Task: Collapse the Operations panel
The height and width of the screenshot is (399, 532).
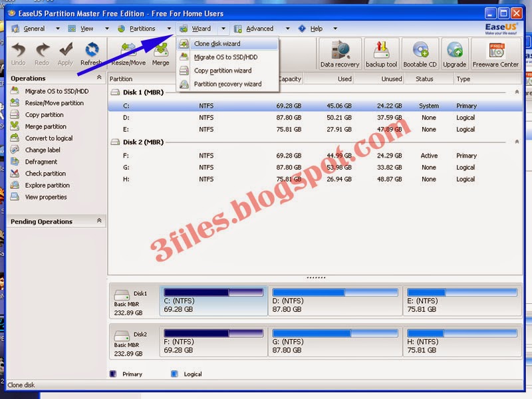Action: (99, 77)
